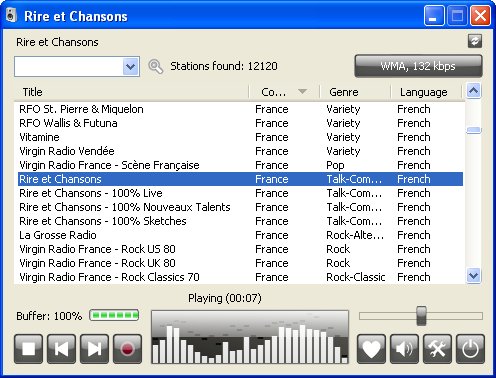Click the scroll down arrow of station list

474,276
